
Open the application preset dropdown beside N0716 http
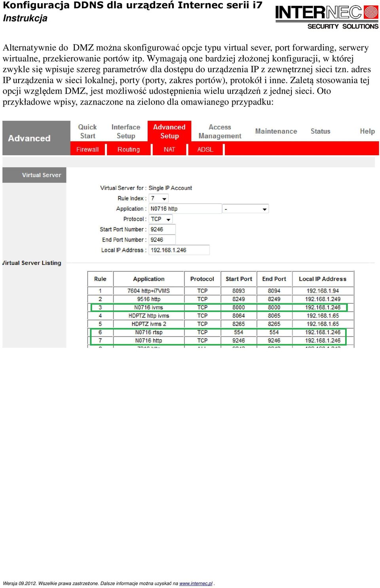click(x=245, y=209)
